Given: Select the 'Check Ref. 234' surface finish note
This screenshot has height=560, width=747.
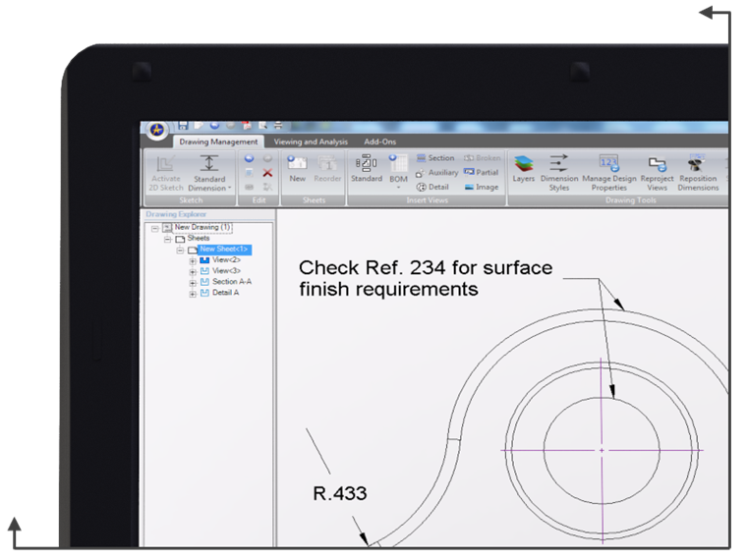Looking at the screenshot, I should 425,279.
